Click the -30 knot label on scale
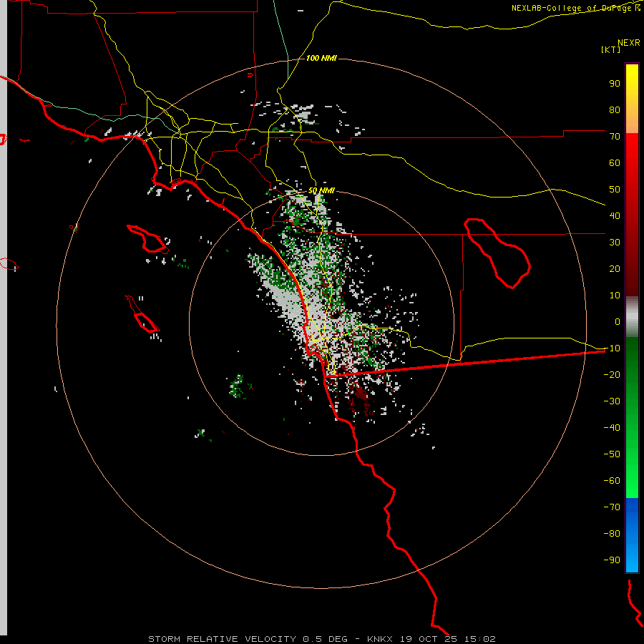This screenshot has width=644, height=644. (x=612, y=401)
